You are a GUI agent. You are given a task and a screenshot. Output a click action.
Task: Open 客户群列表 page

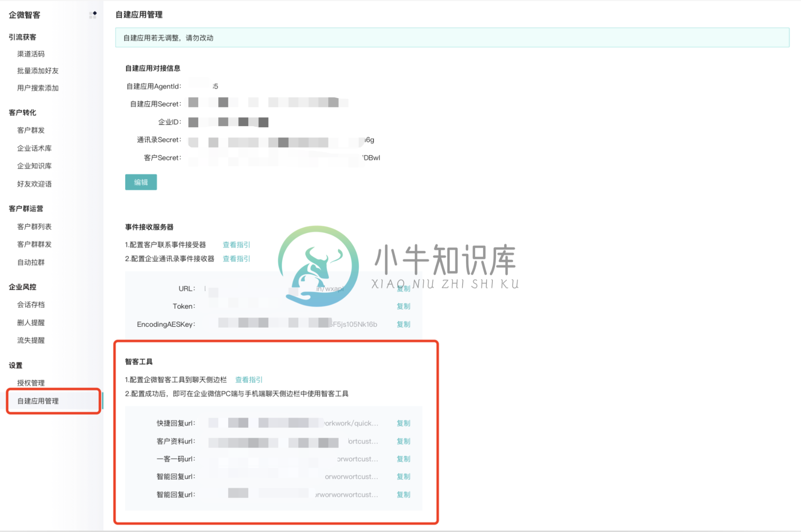tap(34, 227)
